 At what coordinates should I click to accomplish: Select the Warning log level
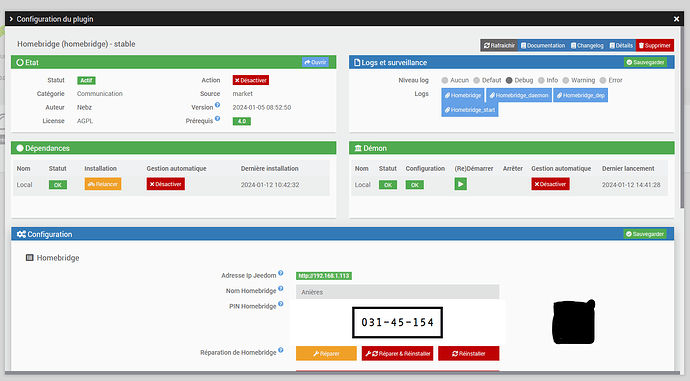[x=566, y=81]
